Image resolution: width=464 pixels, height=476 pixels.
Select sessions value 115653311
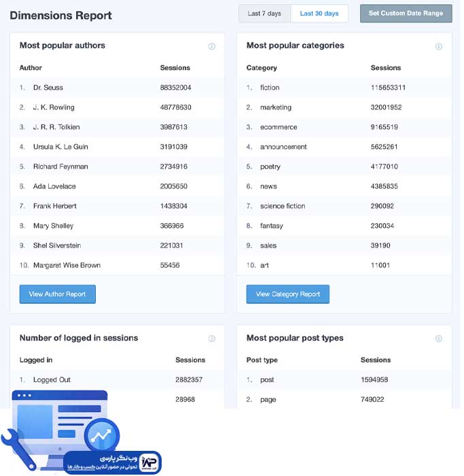[x=388, y=88]
